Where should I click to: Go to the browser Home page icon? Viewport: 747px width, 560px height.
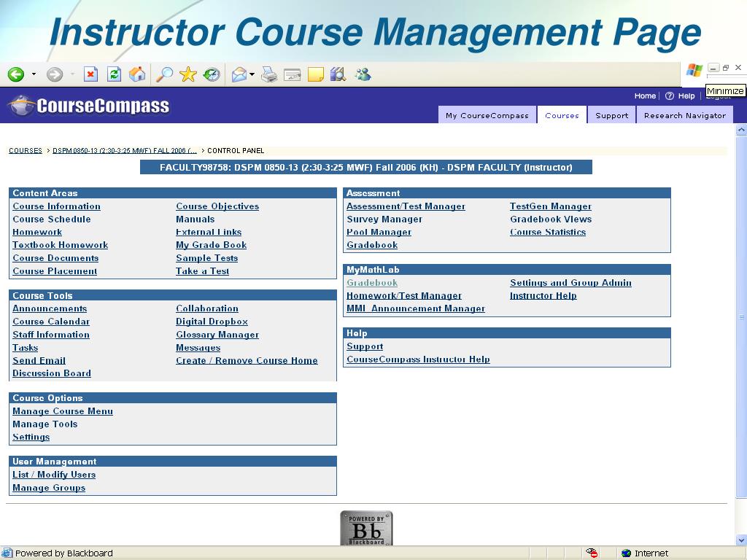click(x=137, y=74)
